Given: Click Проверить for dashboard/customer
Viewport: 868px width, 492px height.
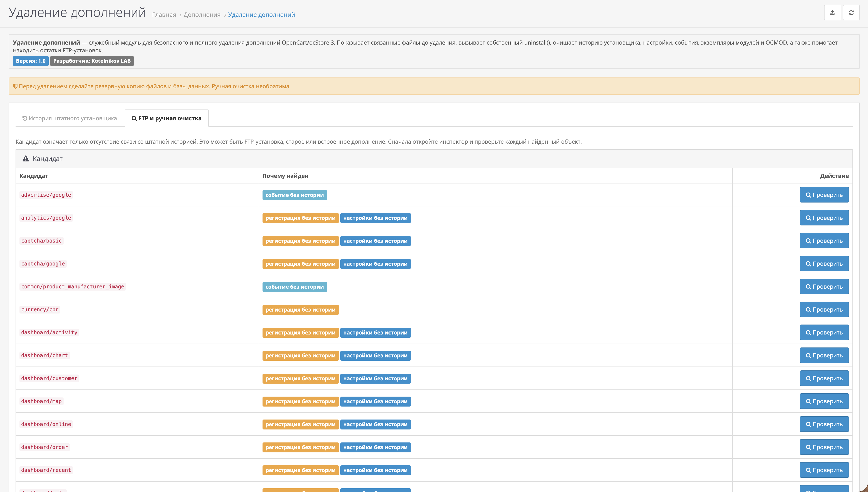Looking at the screenshot, I should (824, 378).
